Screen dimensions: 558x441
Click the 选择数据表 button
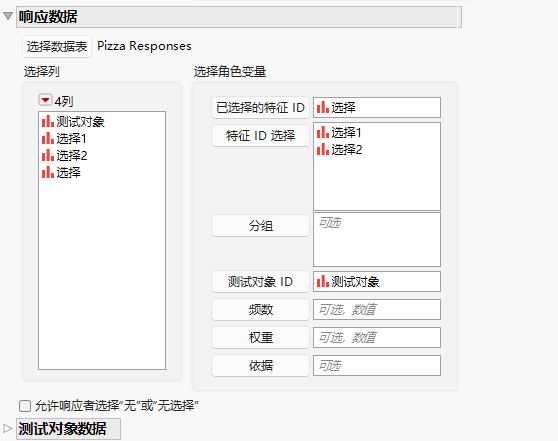click(57, 46)
